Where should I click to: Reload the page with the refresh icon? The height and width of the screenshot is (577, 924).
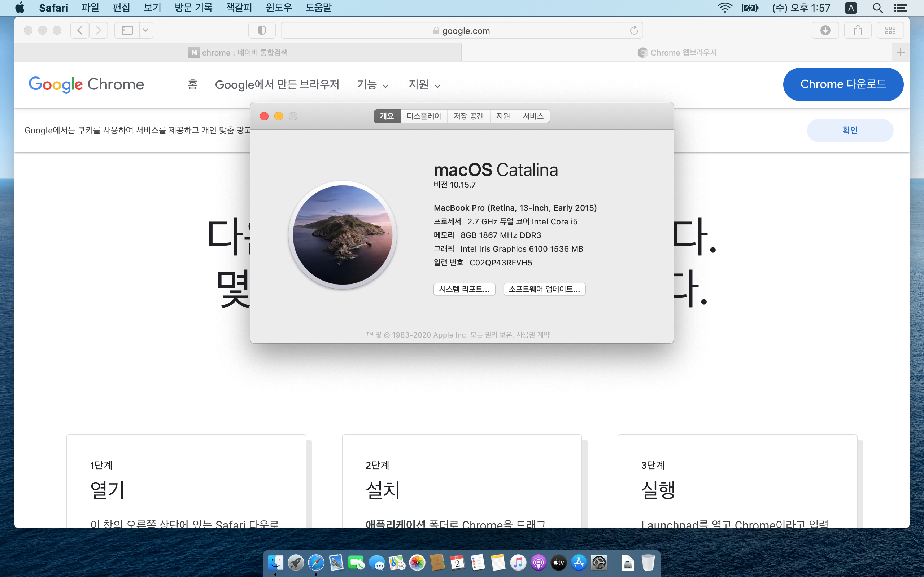[634, 30]
